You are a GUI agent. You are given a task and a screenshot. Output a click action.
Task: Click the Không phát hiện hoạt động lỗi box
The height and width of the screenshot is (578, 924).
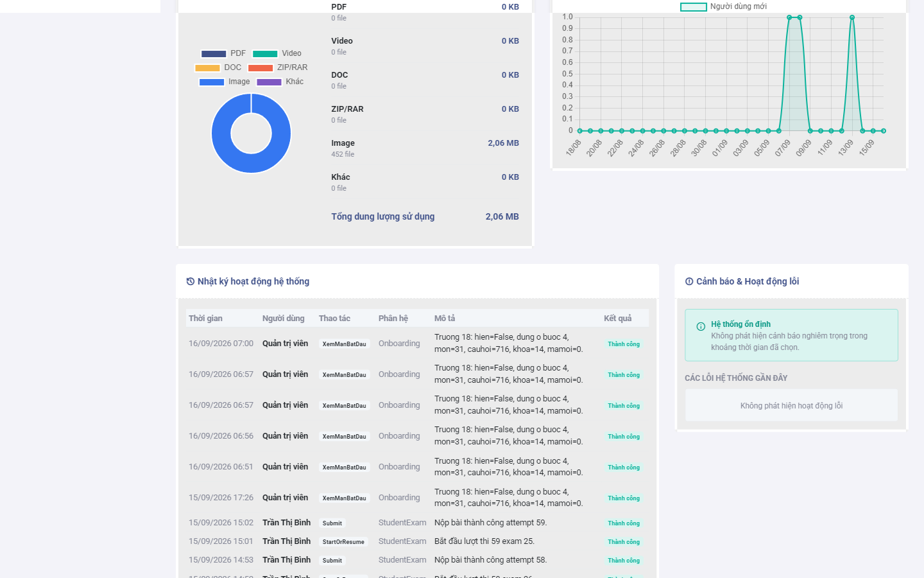coord(791,405)
